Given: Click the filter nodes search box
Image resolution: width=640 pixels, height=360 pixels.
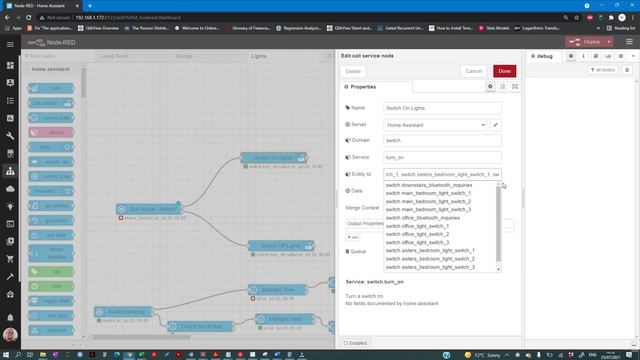Looking at the screenshot, I should click(53, 56).
